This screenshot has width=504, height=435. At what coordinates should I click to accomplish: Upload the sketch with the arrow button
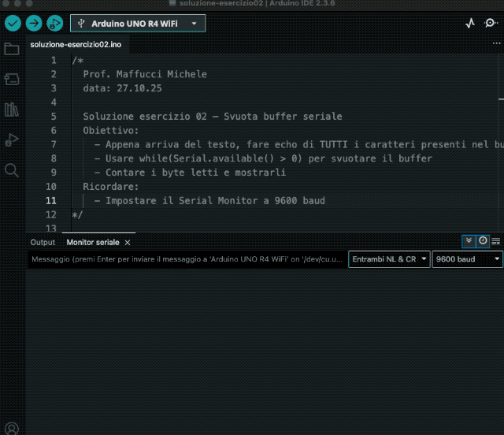tap(34, 24)
